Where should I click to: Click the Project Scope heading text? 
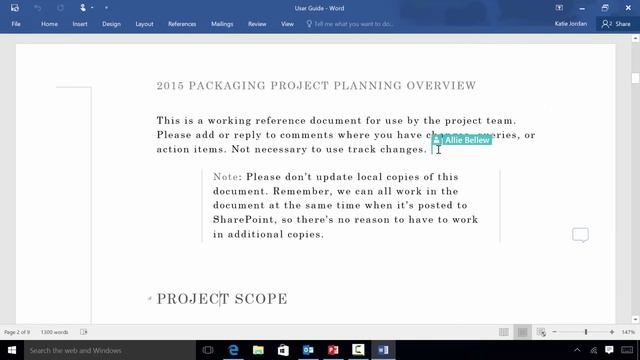click(222, 299)
